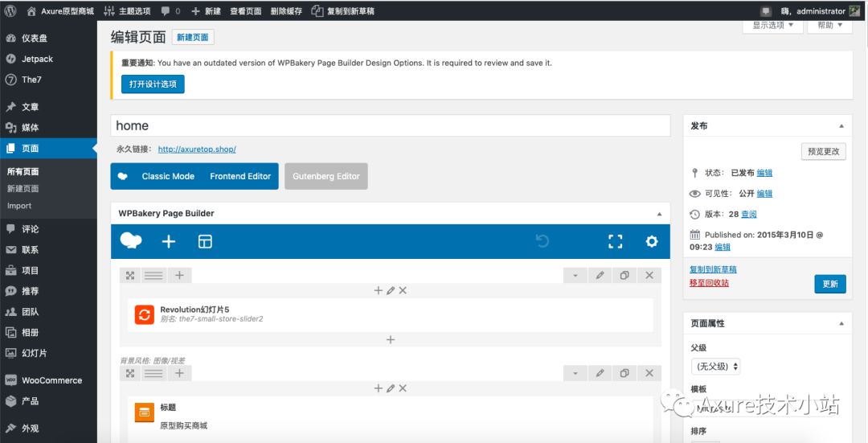The image size is (868, 443).
Task: Collapse the 页面属性 panel
Action: tap(841, 323)
